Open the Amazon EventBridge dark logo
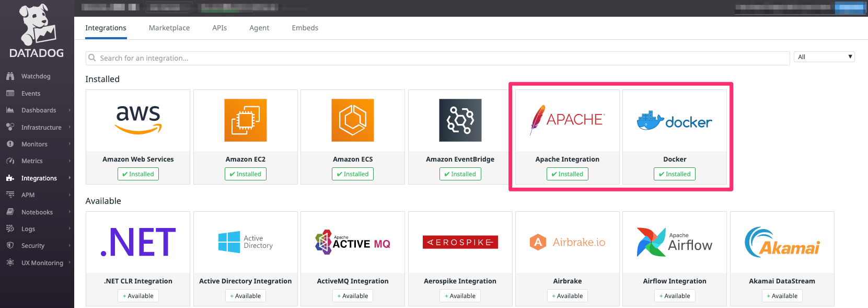This screenshot has height=308, width=868. tap(460, 120)
